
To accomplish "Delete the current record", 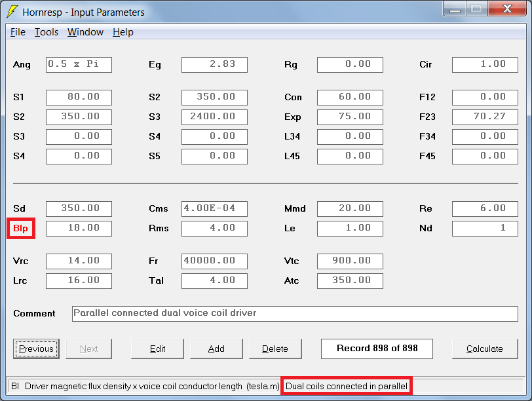I will 275,349.
